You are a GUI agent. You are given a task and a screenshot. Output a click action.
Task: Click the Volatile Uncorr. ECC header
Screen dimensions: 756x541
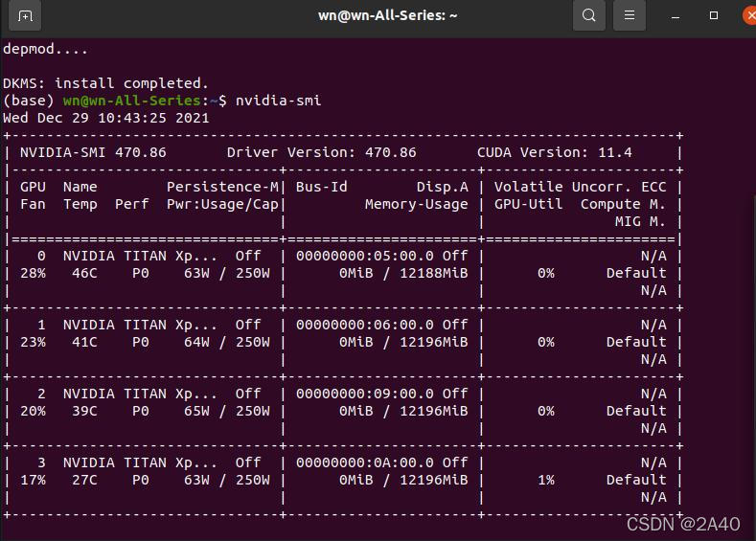click(x=580, y=187)
